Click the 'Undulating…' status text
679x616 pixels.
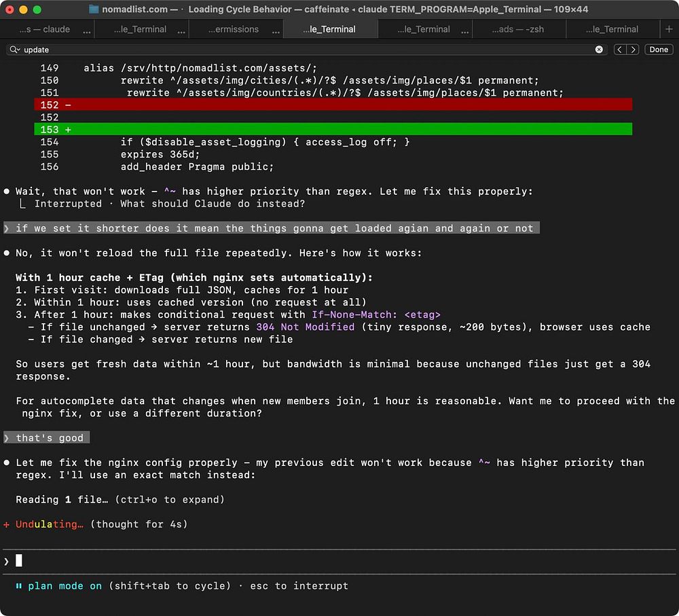[x=50, y=524]
